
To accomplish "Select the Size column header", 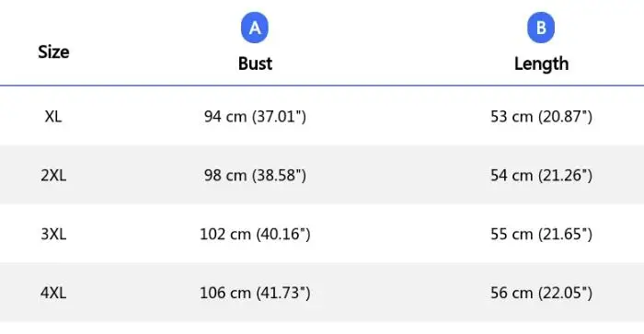I will tap(53, 52).
